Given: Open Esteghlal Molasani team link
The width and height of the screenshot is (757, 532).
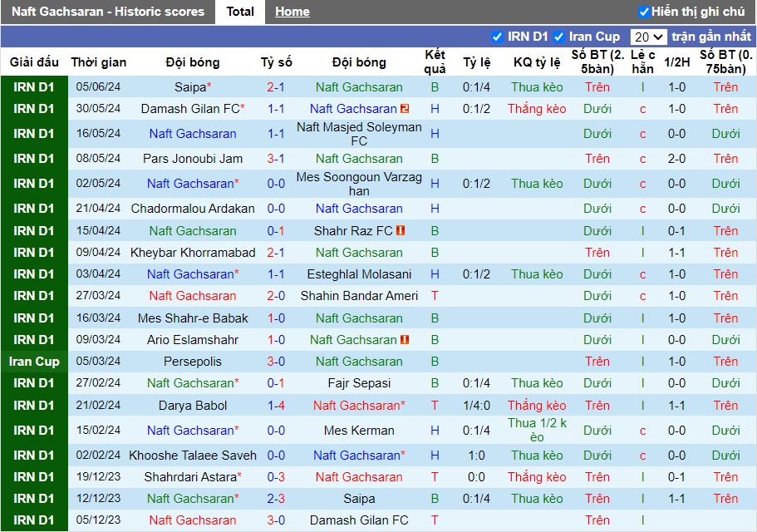Looking at the screenshot, I should coord(359,274).
